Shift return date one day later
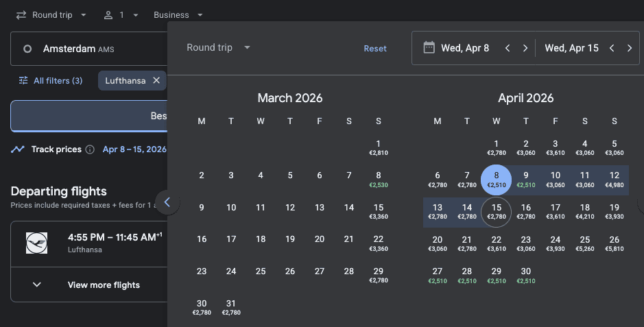Viewport: 644px width, 327px height. pos(629,48)
